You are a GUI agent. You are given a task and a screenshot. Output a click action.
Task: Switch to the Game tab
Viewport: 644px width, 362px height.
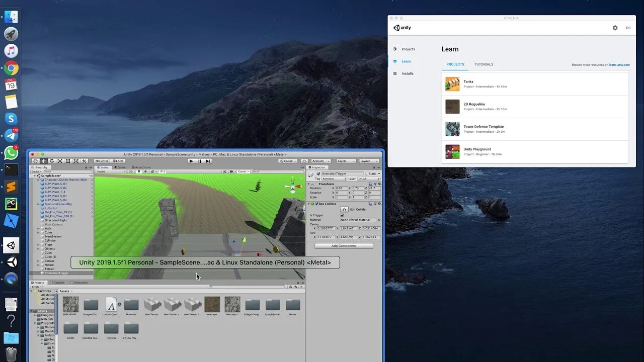[120, 167]
